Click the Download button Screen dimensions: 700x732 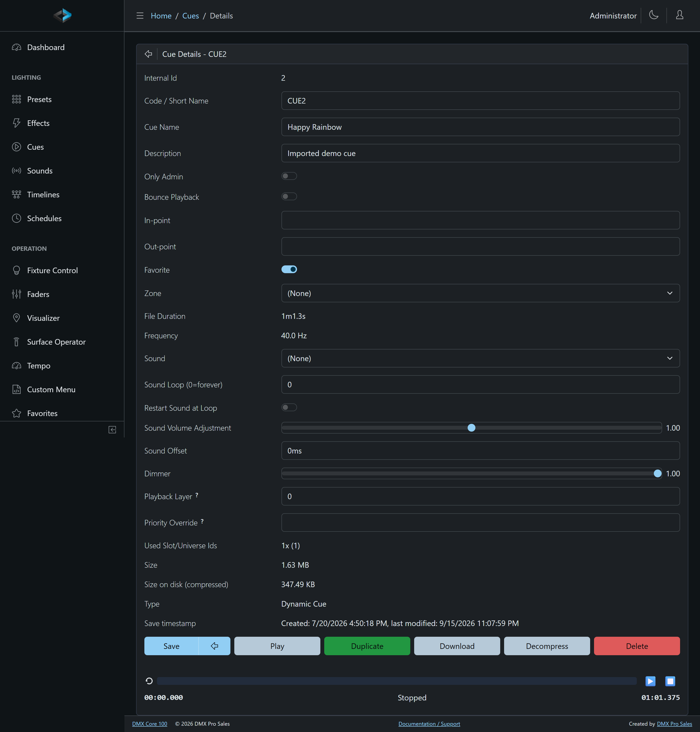457,646
